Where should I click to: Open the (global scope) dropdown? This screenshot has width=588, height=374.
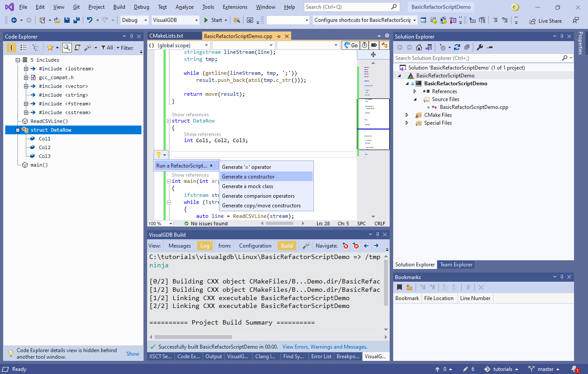click(x=178, y=45)
